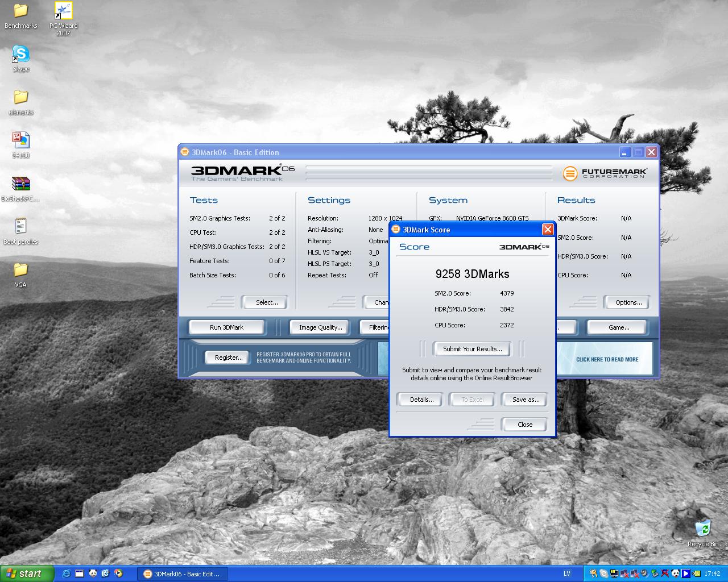Open Details... in the score dialog
The image size is (728, 582).
tap(421, 400)
